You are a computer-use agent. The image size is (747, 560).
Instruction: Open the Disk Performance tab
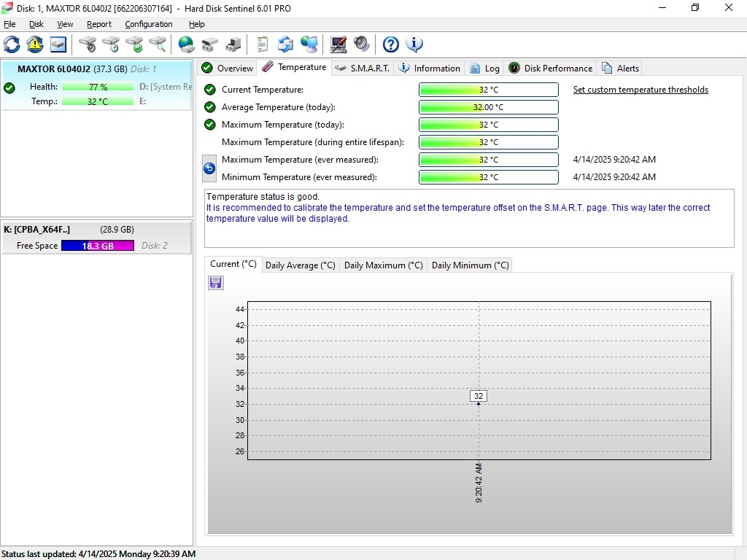550,68
